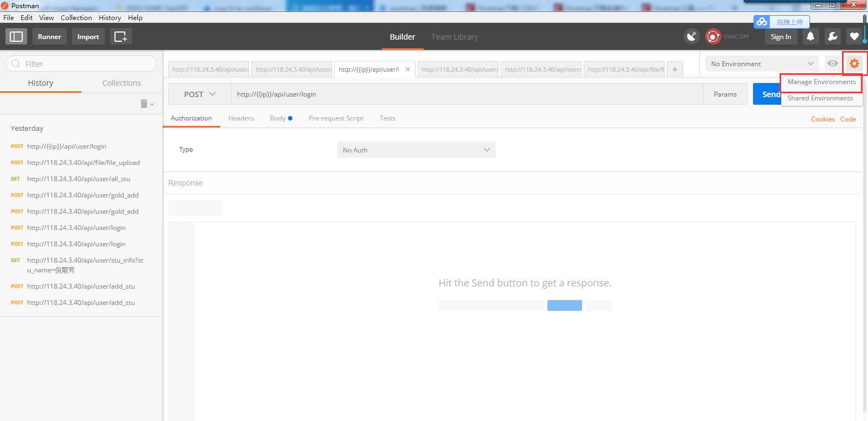Image resolution: width=868 pixels, height=421 pixels.
Task: Open the No Auth type dropdown
Action: (x=416, y=150)
